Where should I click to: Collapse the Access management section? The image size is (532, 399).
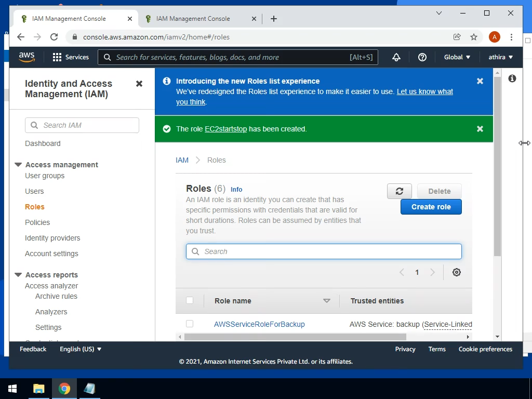(18, 165)
